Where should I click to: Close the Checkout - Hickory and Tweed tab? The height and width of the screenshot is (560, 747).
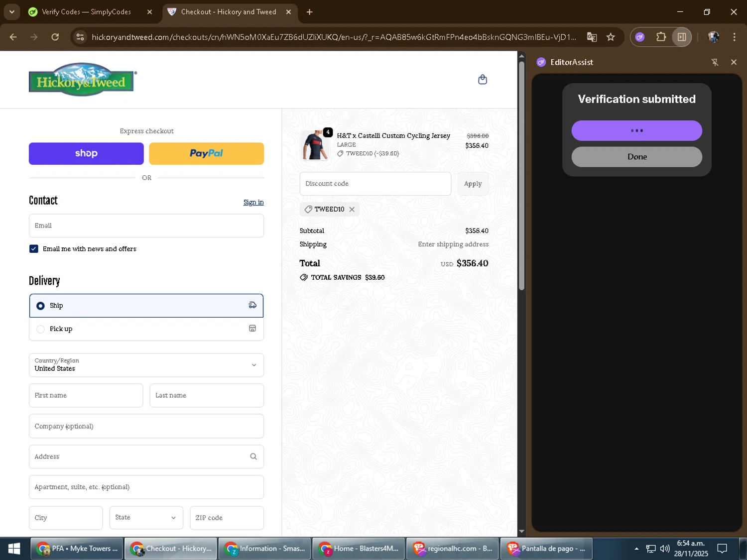[x=288, y=12]
